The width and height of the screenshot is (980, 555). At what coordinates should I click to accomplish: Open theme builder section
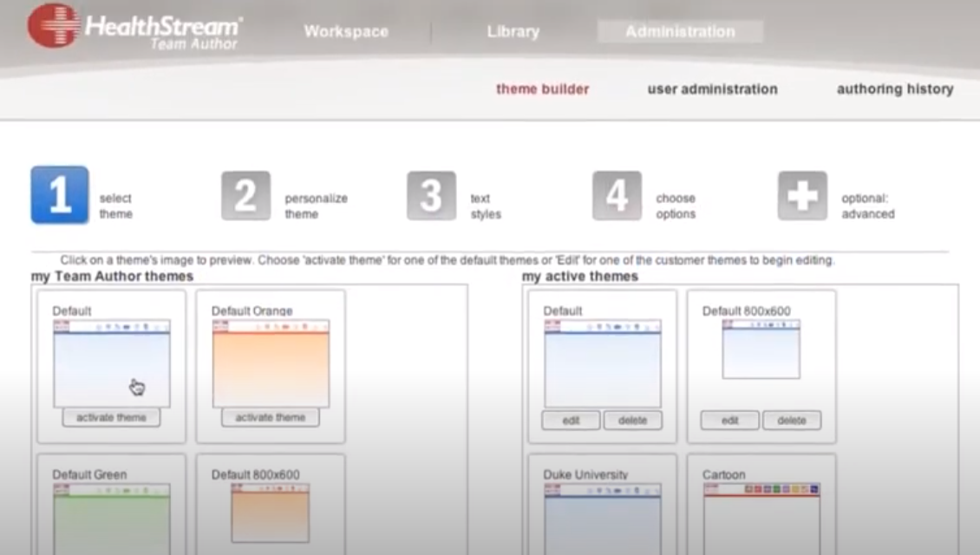coord(543,88)
